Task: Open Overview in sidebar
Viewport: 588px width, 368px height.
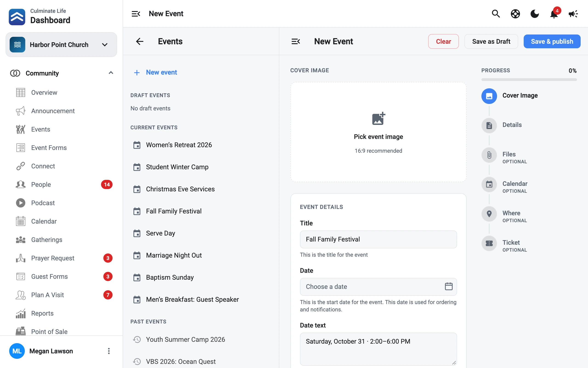Action: pos(61,92)
